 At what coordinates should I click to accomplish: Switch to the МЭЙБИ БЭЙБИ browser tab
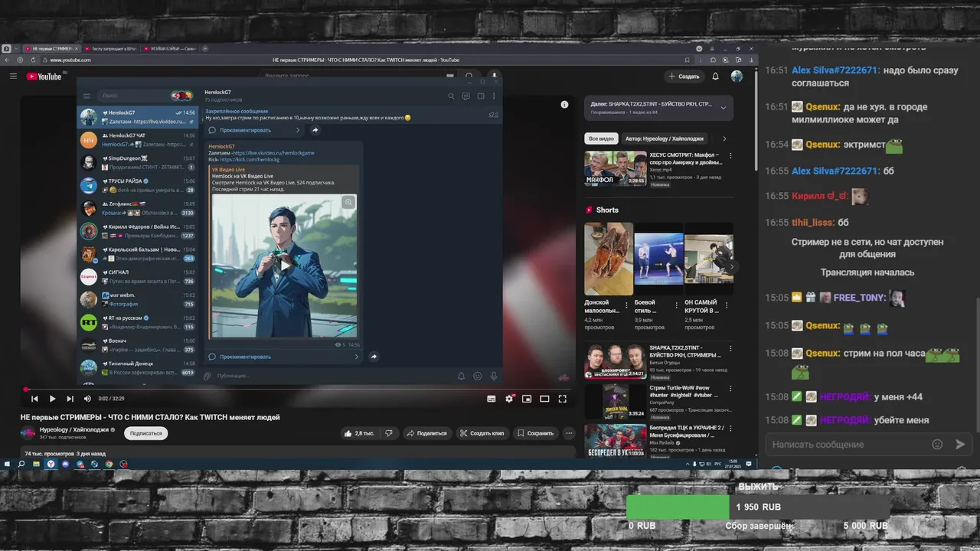click(x=170, y=48)
